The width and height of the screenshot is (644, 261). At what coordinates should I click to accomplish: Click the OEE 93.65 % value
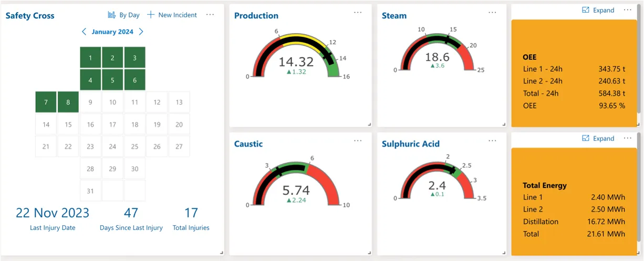[x=612, y=105]
